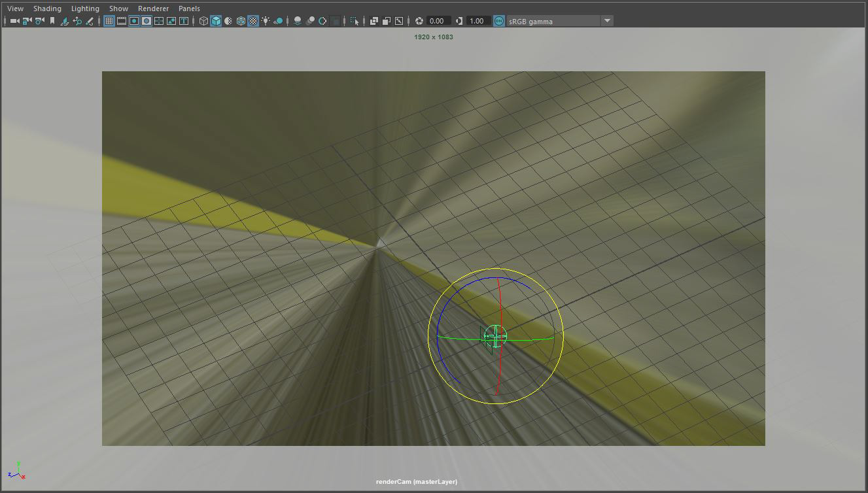The width and height of the screenshot is (868, 493).
Task: Open the sRGB gamma dropdown arrow
Action: (x=607, y=21)
